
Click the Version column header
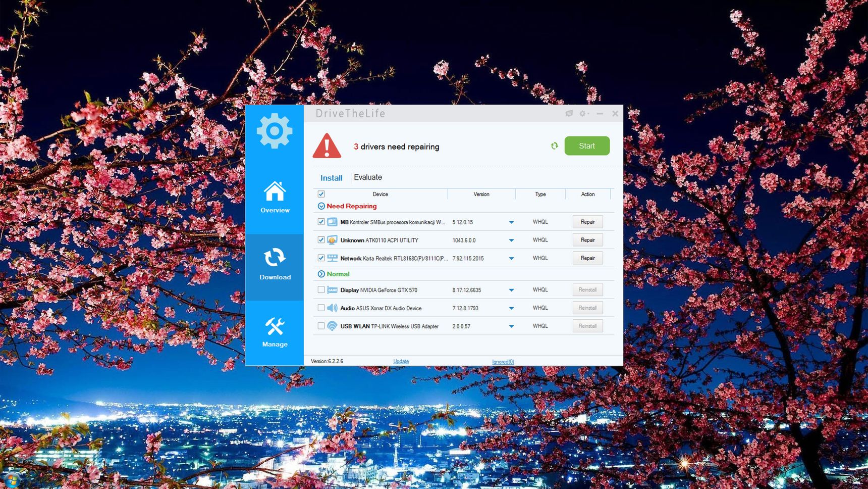click(x=481, y=194)
